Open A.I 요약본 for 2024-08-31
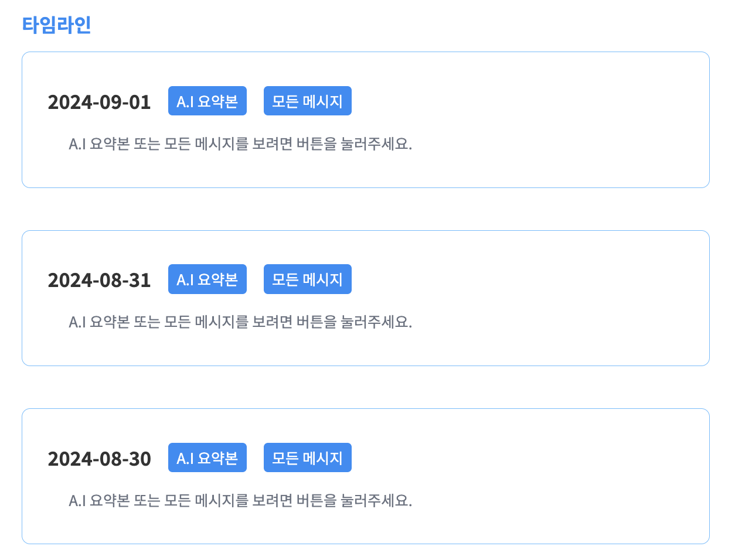735x560 pixels. point(207,279)
